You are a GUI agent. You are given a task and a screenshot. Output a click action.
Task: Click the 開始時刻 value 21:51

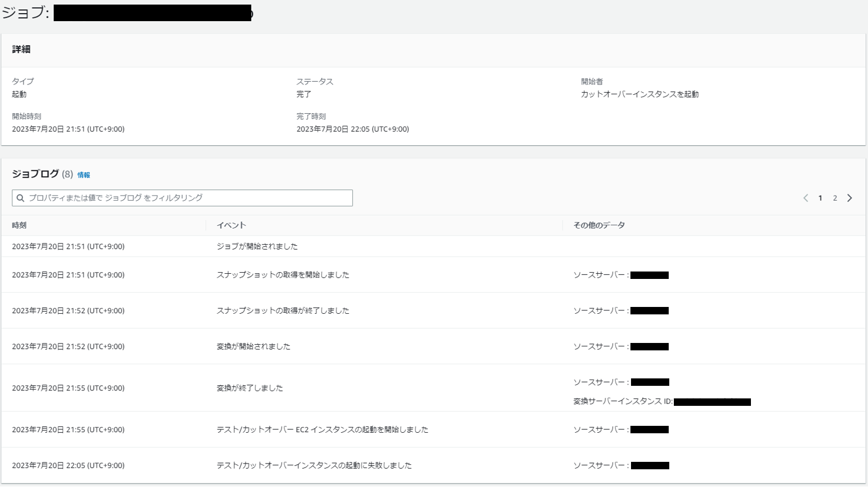pyautogui.click(x=68, y=129)
